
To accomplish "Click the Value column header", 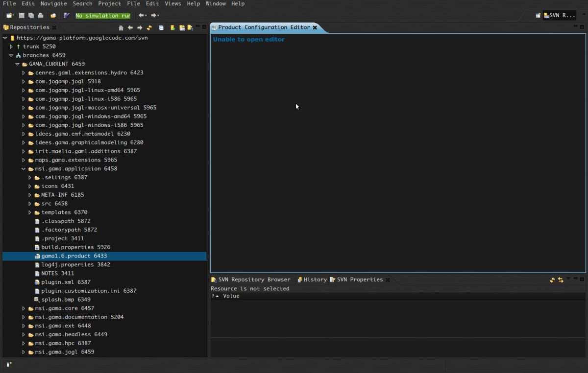I will [x=231, y=296].
